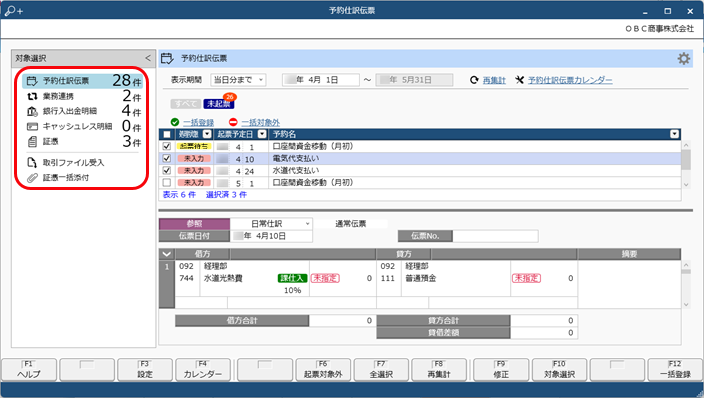704x398 pixels.
Task: Click the 一括登録 link
Action: 198,123
